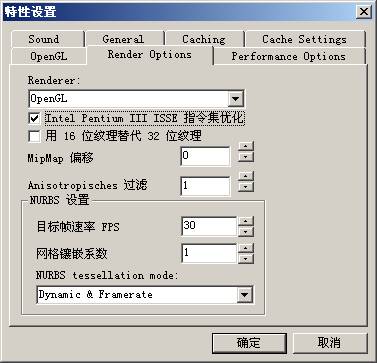Screen dimensions: 377x363
Task: Open the General tab
Action: click(x=124, y=39)
